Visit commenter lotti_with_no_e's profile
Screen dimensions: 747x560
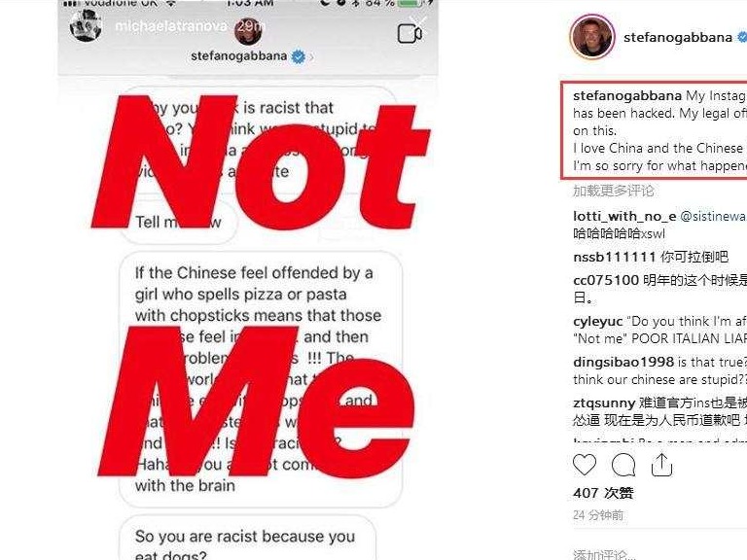624,216
